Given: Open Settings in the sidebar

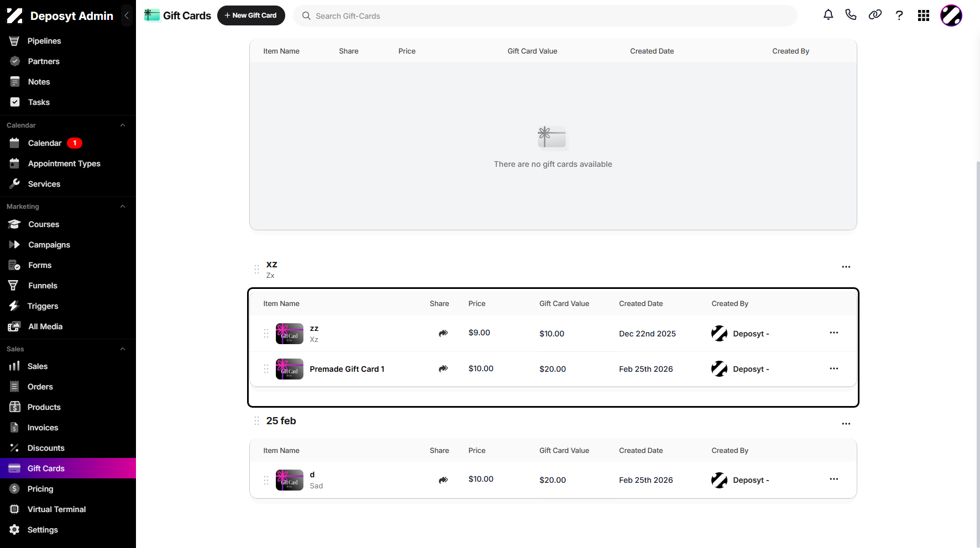Looking at the screenshot, I should (x=68, y=530).
